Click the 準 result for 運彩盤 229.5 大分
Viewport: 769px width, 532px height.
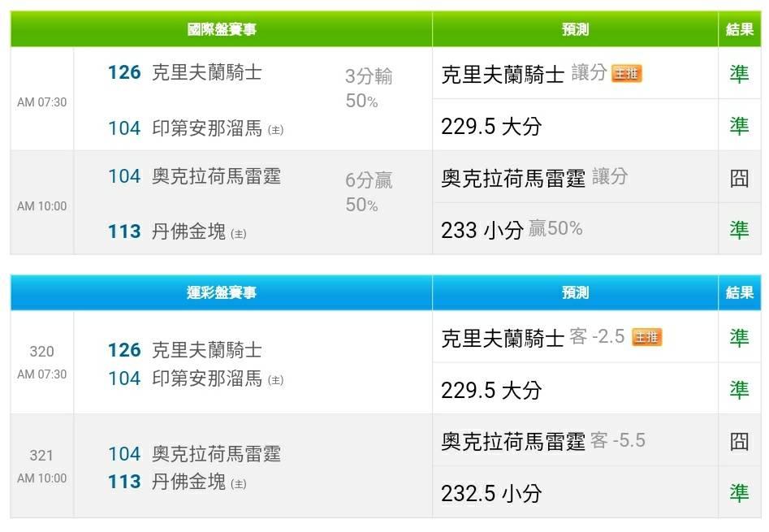pyautogui.click(x=739, y=390)
